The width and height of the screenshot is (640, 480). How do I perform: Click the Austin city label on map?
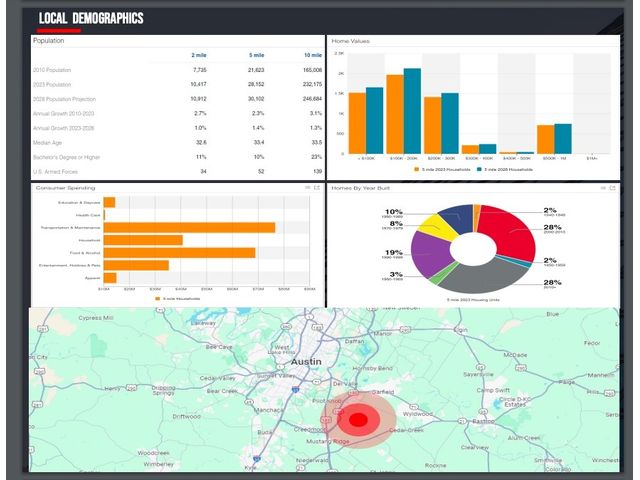(x=306, y=362)
